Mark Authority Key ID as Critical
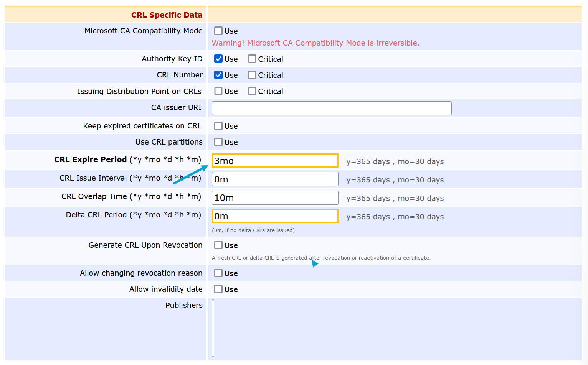The width and height of the screenshot is (588, 365). (252, 59)
